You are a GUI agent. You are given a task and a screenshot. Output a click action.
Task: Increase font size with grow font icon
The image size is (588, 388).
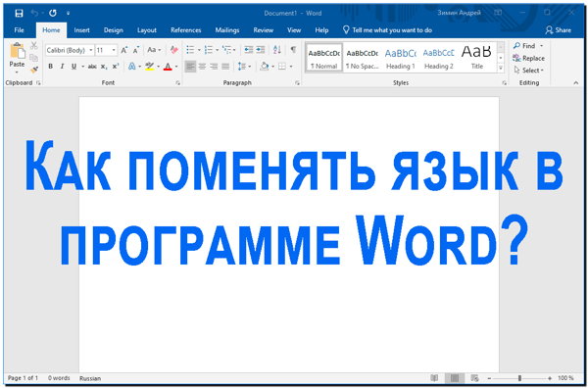pos(124,50)
